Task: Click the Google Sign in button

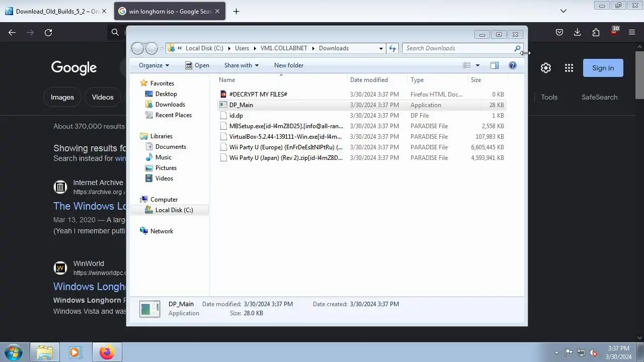Action: (603, 68)
